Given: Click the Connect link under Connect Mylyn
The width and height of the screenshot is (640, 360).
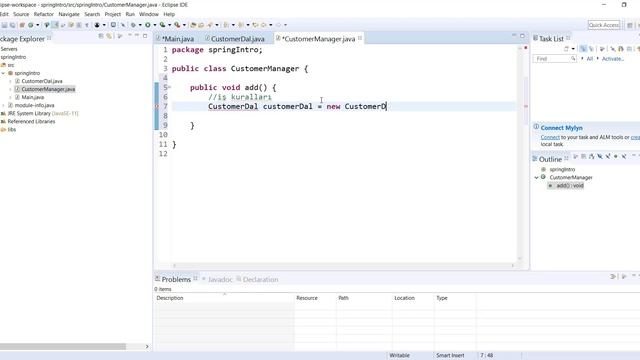Looking at the screenshot, I should point(550,137).
